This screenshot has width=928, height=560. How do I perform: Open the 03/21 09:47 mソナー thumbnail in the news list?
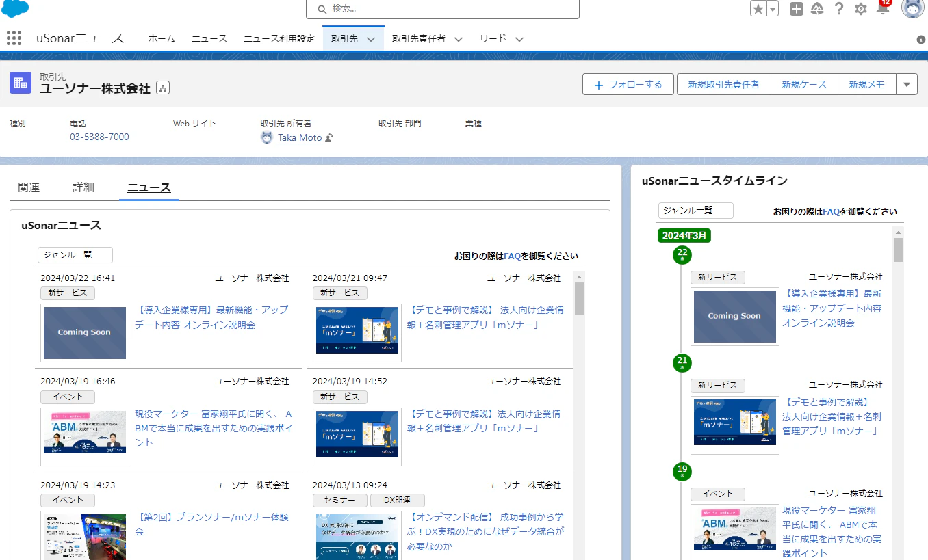[357, 333]
